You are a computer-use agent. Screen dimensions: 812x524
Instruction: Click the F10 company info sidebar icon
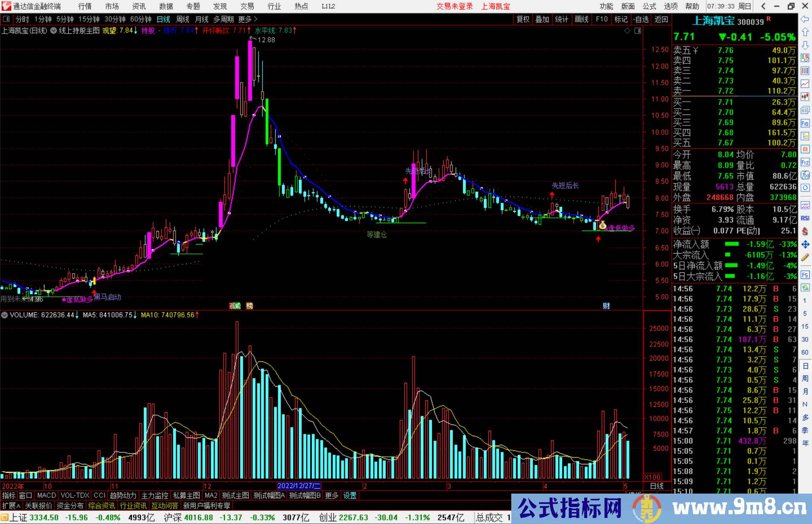[805, 124]
